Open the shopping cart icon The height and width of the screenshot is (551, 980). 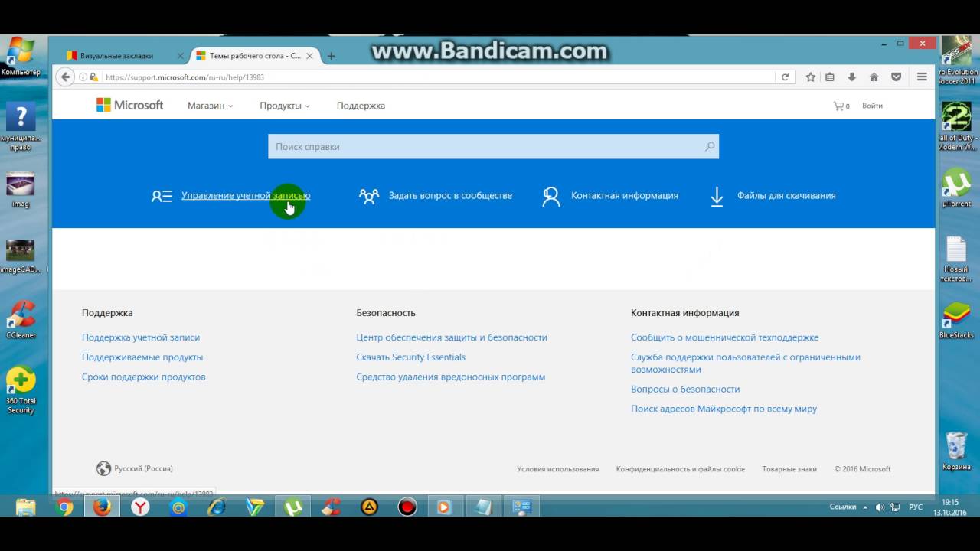coord(841,106)
